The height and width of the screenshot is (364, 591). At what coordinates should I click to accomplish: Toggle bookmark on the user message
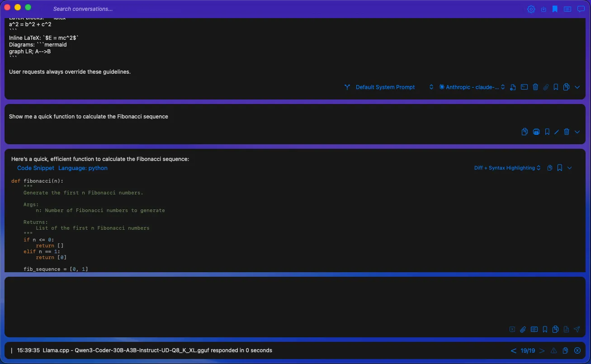547,132
